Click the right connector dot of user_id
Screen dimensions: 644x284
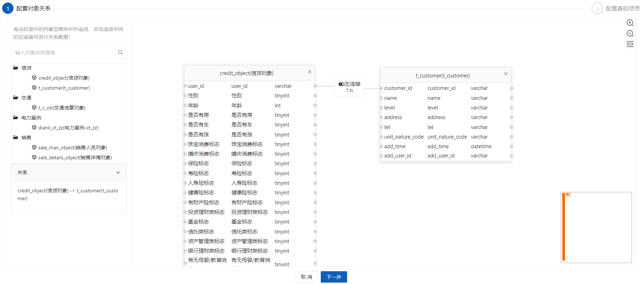(315, 86)
